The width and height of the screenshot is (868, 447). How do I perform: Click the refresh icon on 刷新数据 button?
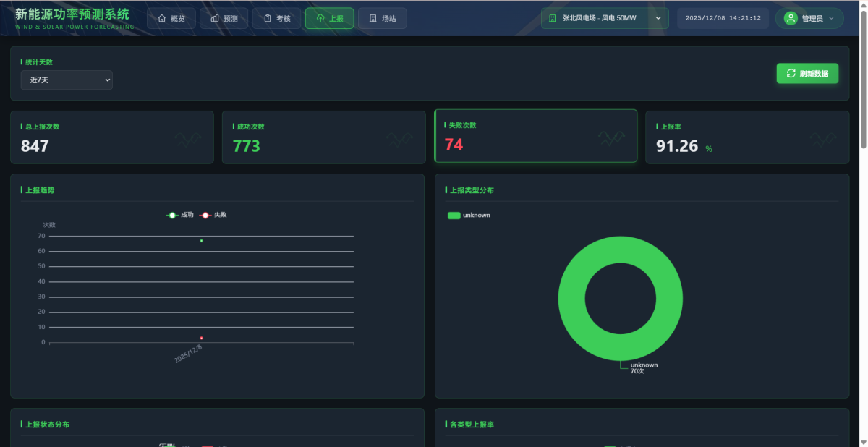point(791,73)
